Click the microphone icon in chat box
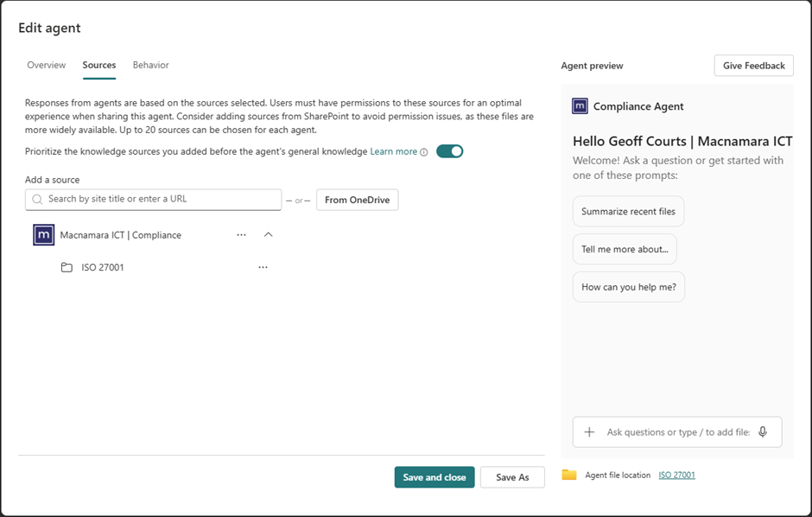The height and width of the screenshot is (517, 812). pos(763,432)
